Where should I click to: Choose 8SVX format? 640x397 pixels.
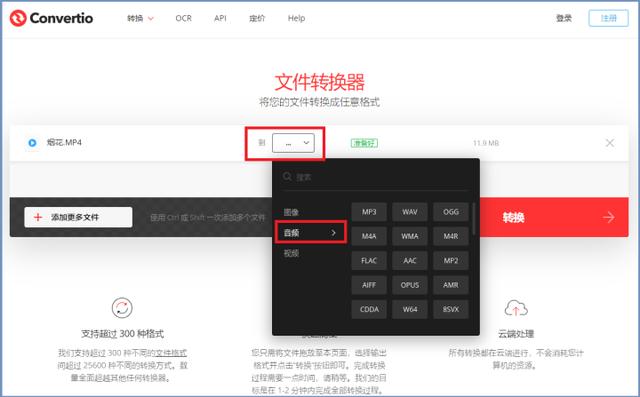(x=451, y=309)
